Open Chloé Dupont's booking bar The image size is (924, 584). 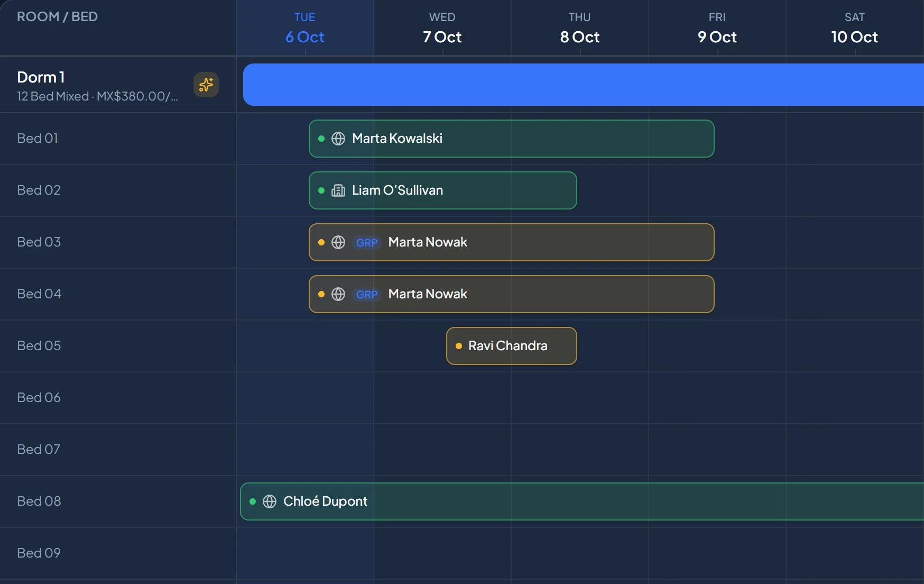(x=582, y=501)
